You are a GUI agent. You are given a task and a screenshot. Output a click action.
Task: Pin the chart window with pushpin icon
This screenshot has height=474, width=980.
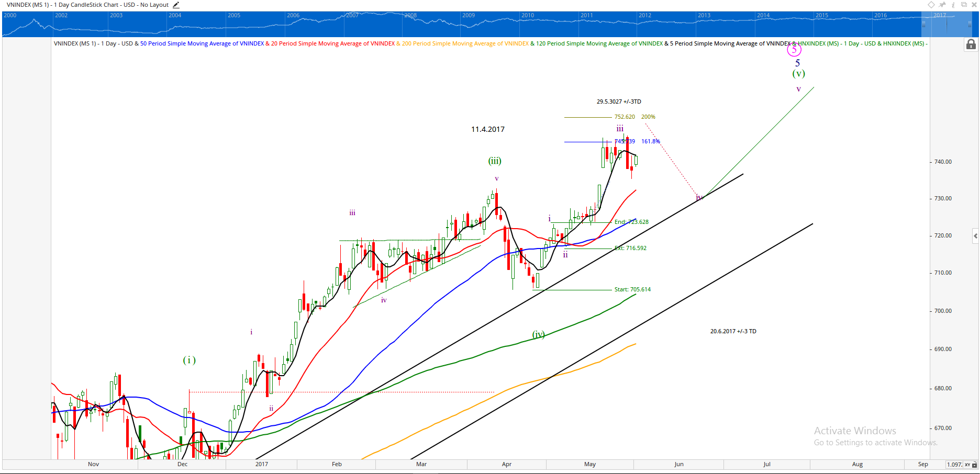tap(942, 5)
